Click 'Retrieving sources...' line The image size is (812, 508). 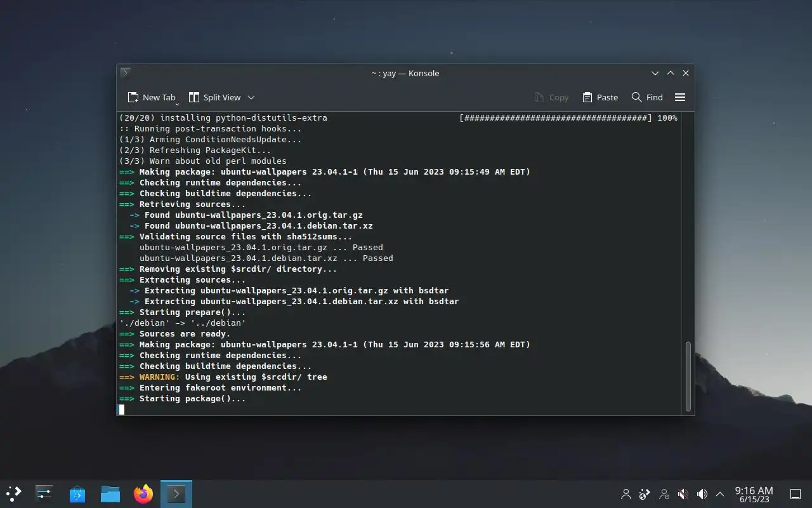183,204
